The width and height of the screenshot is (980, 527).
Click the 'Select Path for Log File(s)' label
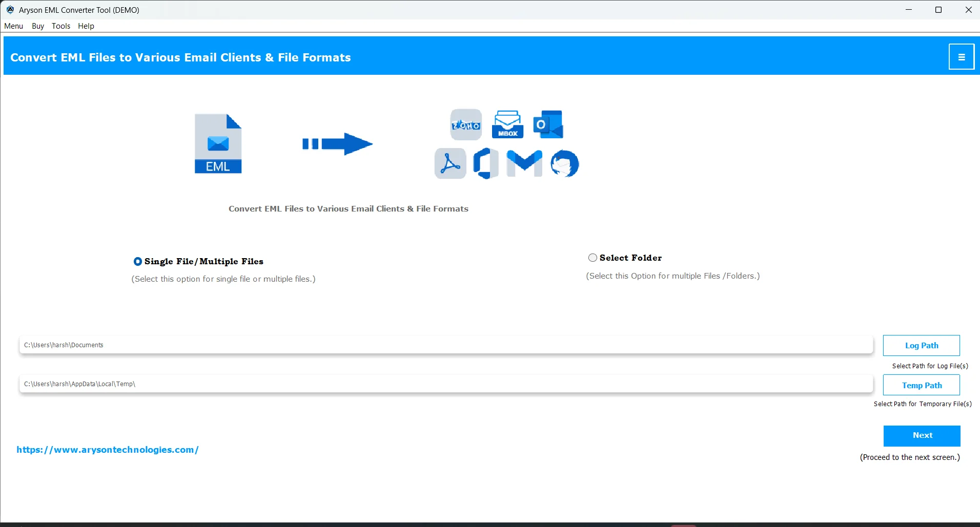(930, 366)
